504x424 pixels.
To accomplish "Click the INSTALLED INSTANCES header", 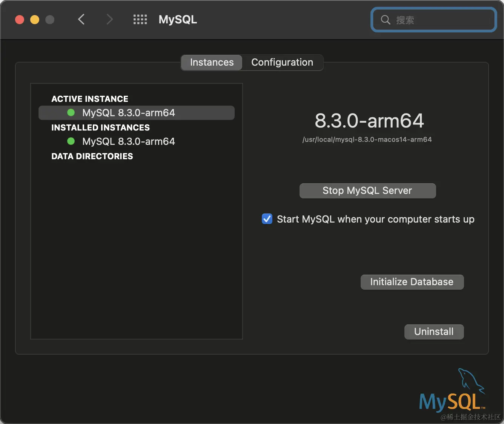I will click(x=101, y=128).
